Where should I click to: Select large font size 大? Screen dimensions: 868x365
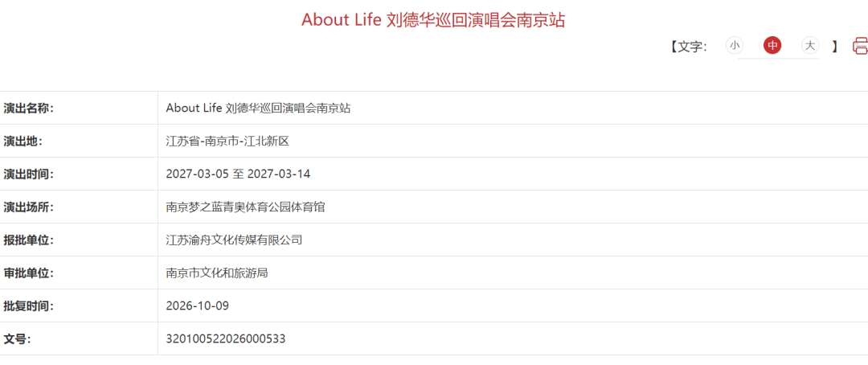click(810, 45)
